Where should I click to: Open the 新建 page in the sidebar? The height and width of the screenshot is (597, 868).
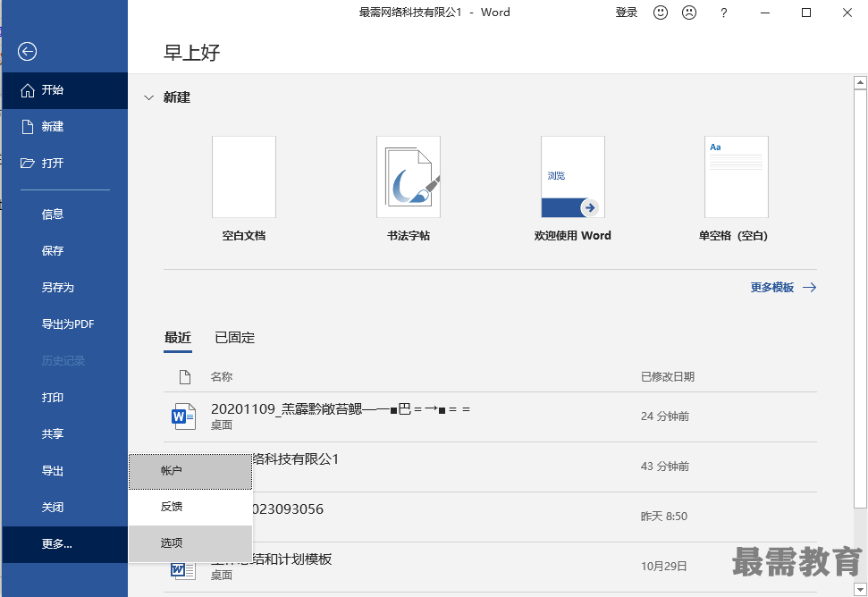click(64, 127)
